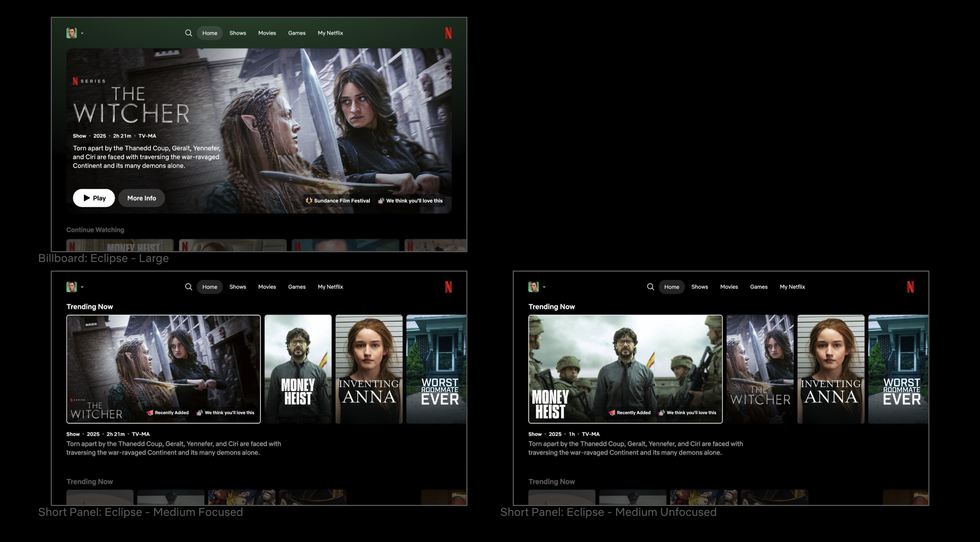
Task: Select Worst Roommate Ever in Medium Unfocused frame
Action: click(x=898, y=369)
